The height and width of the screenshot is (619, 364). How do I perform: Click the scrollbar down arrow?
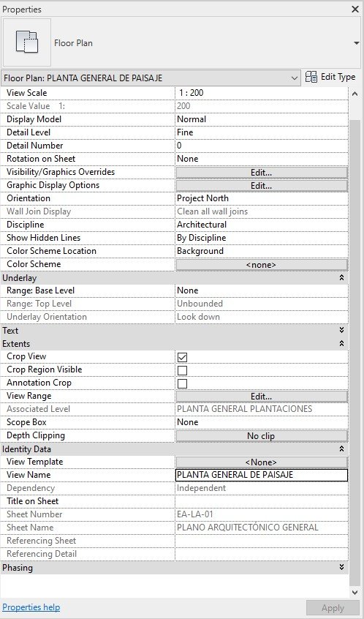coord(354,592)
